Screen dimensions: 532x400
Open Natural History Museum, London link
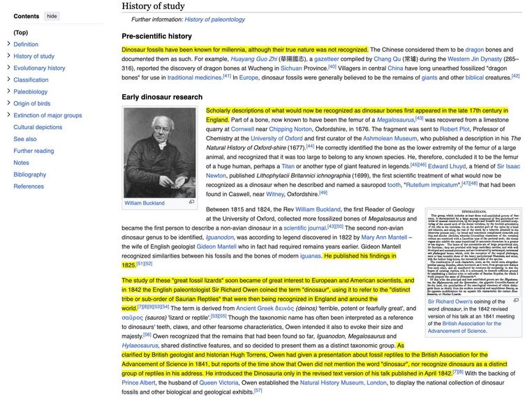point(343,383)
